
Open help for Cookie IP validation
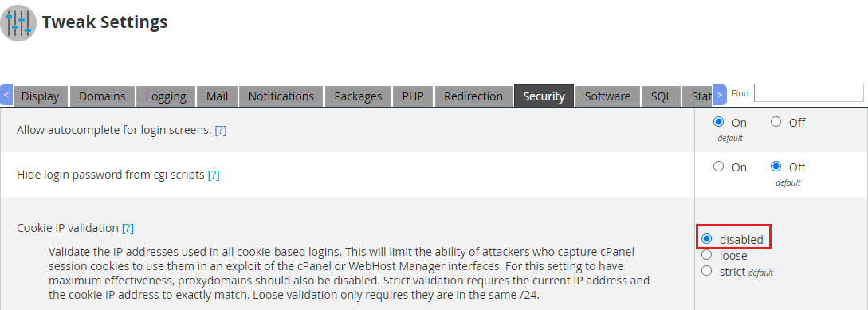128,228
